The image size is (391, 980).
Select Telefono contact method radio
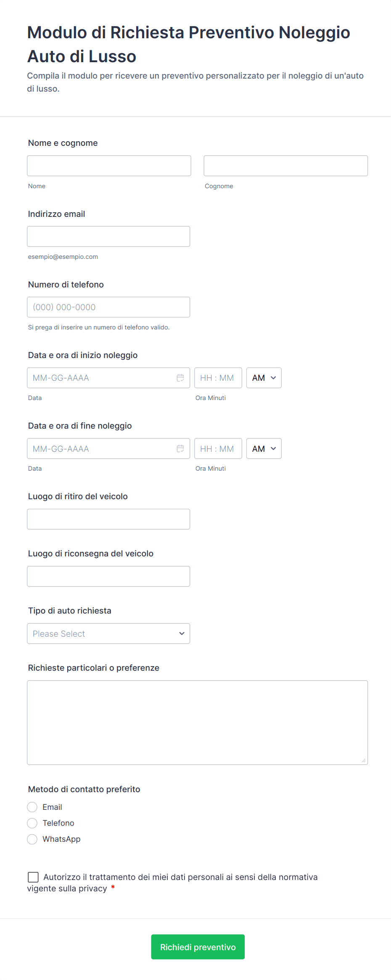[32, 823]
